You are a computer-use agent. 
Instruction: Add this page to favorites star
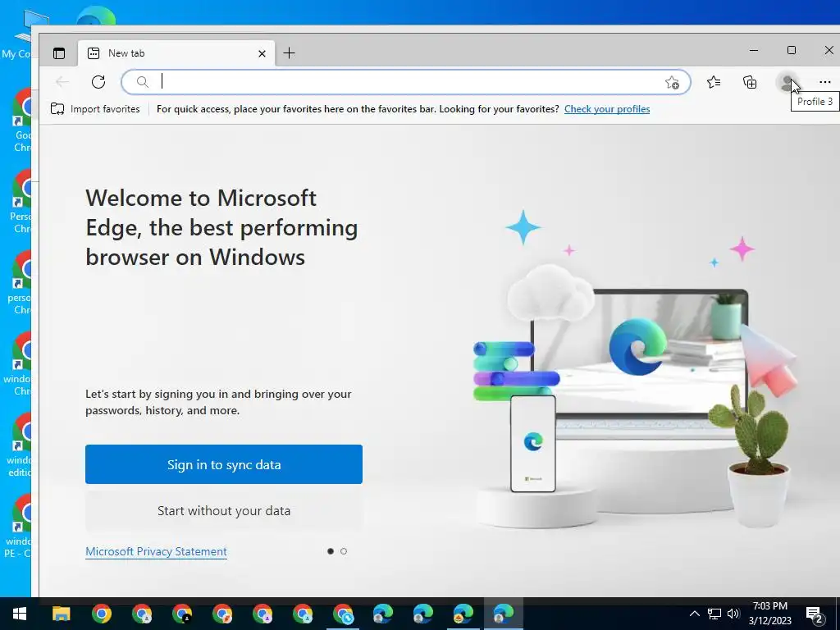pos(672,83)
